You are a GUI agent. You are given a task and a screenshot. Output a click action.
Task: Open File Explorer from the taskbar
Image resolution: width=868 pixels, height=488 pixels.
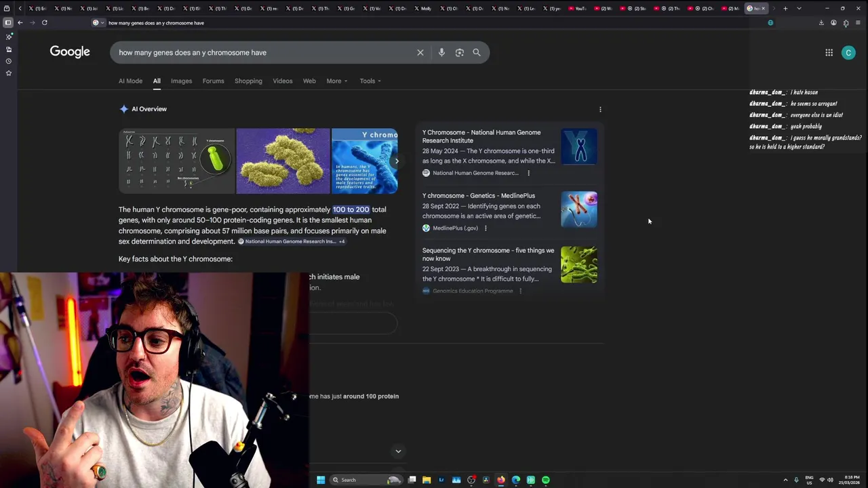click(427, 480)
